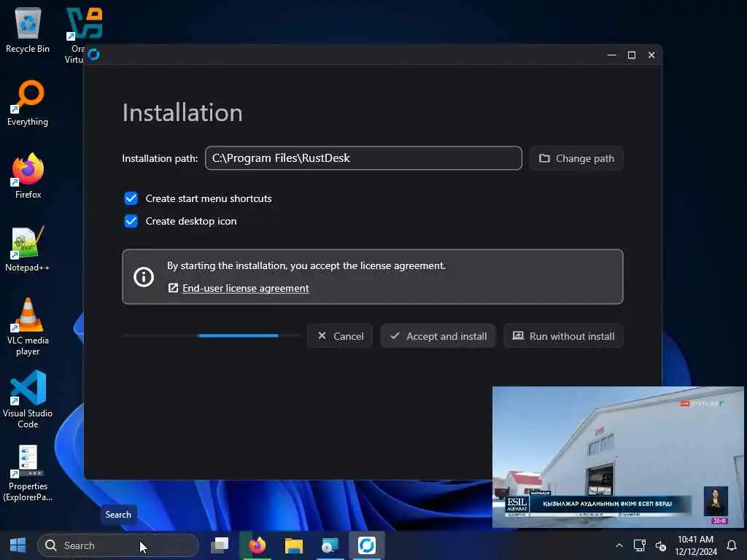Open the Oracle VirtualBox desktop shortcut
Viewport: 747px width, 560px height.
pyautogui.click(x=84, y=23)
